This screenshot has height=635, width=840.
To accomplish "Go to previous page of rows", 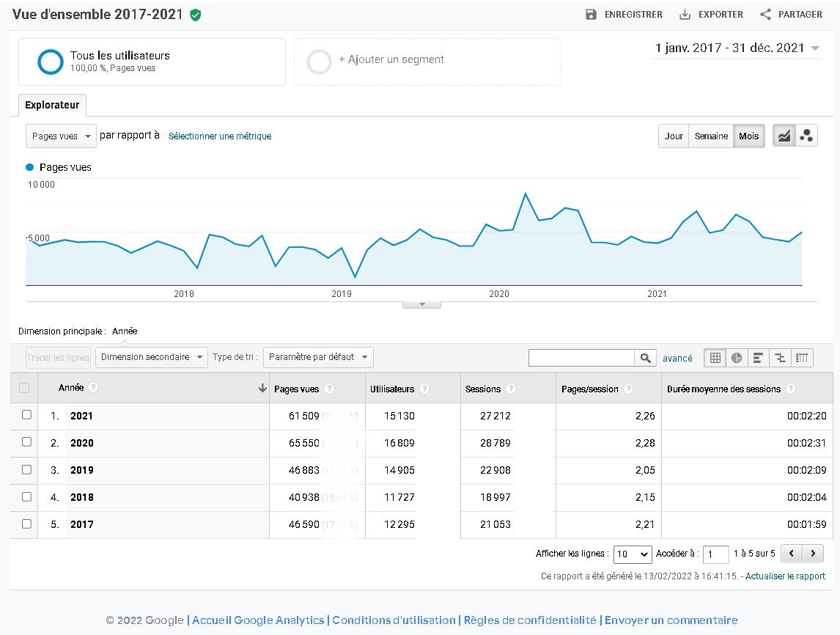I will point(791,553).
